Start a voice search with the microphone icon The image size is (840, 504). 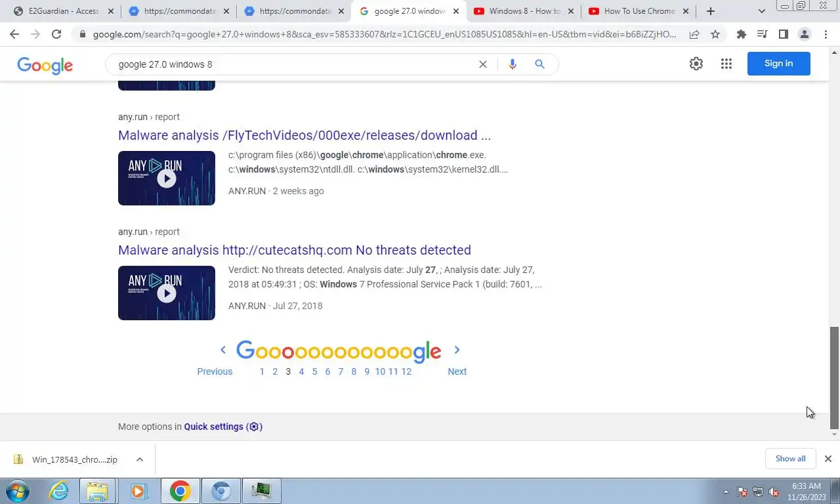click(512, 64)
